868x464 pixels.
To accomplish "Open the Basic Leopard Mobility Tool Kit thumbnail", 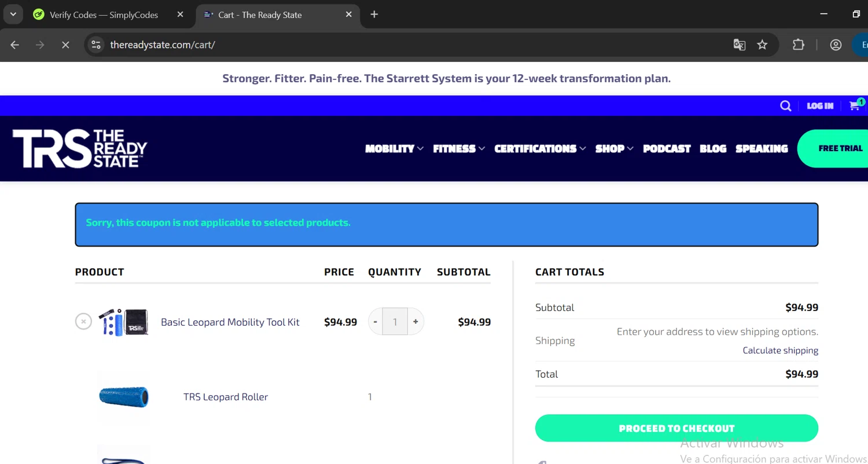I will pyautogui.click(x=123, y=322).
